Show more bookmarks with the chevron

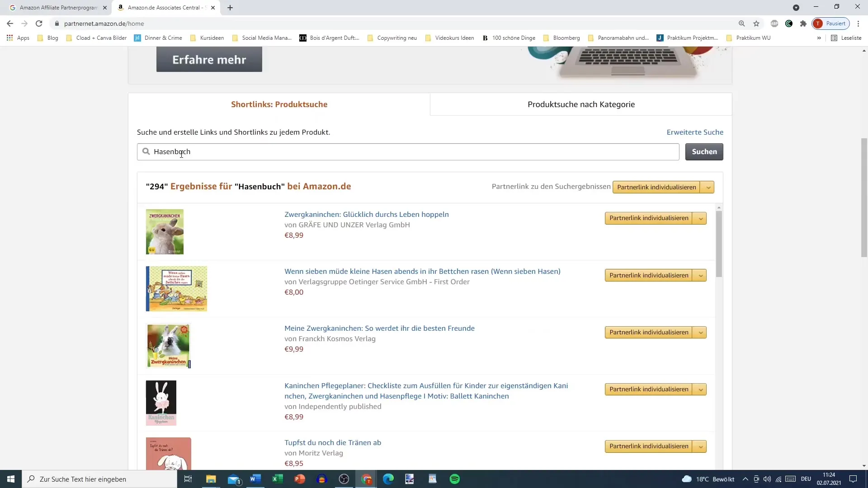tap(819, 38)
